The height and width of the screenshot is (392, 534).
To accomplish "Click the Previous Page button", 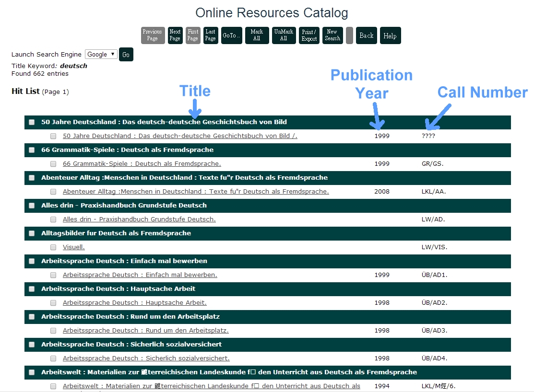I will [153, 35].
